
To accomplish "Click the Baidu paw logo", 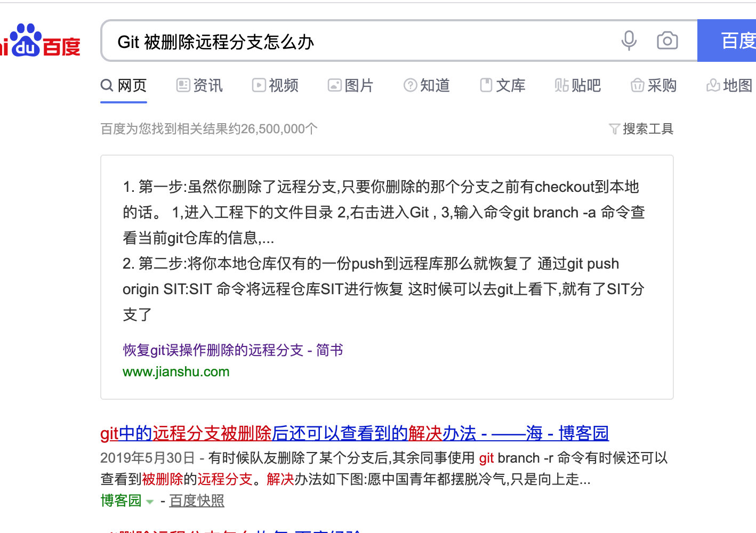I will point(40,41).
